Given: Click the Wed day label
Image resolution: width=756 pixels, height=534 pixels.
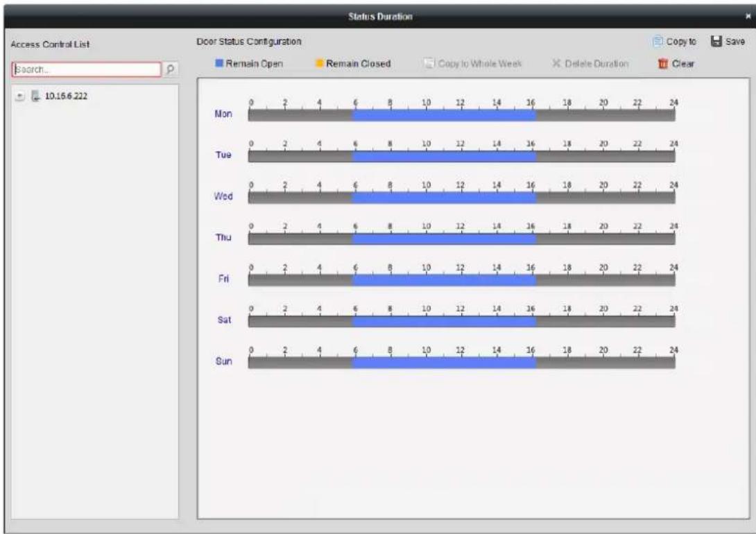Looking at the screenshot, I should [223, 196].
